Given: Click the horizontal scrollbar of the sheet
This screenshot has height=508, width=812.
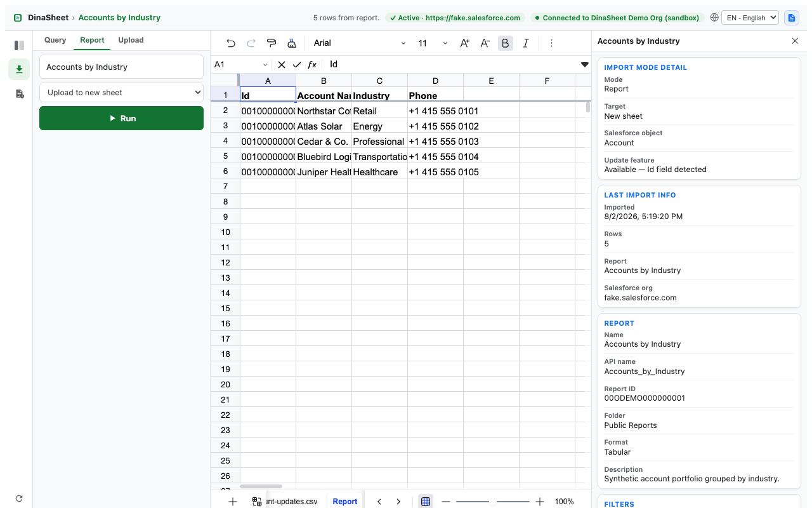Looking at the screenshot, I should pyautogui.click(x=261, y=486).
